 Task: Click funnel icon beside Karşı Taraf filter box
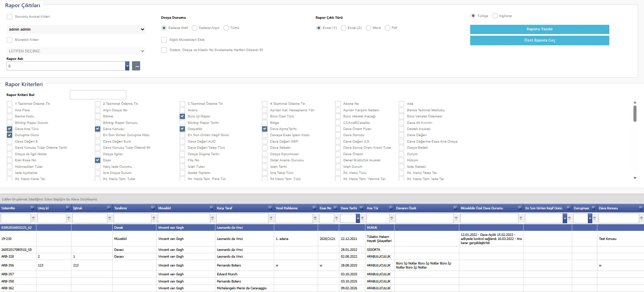[x=271, y=218]
